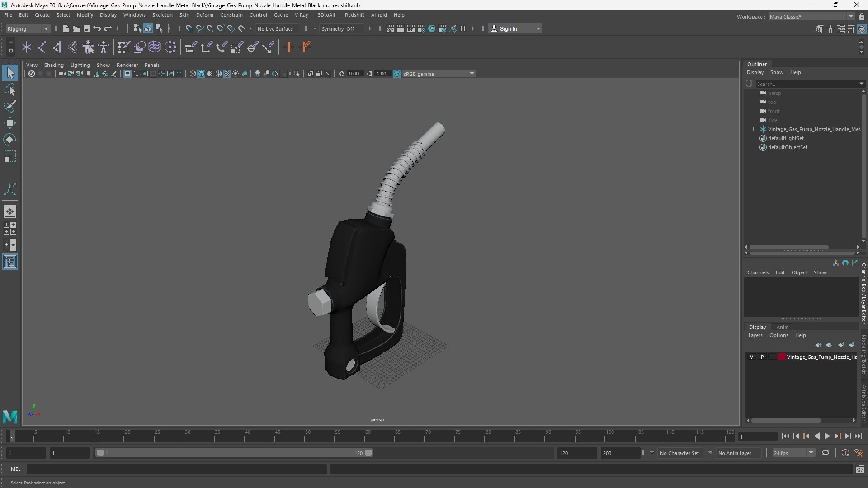
Task: Select the arrow Select tool in toolbox
Action: pos(10,73)
